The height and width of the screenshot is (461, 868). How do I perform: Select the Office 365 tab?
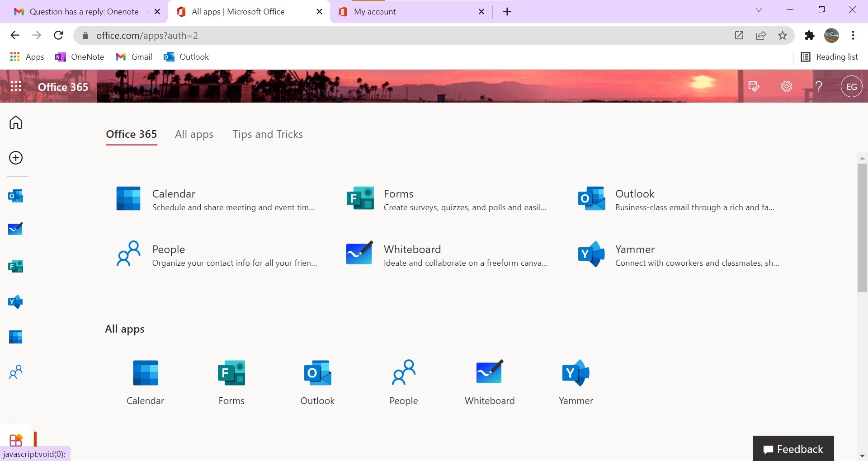tap(132, 134)
